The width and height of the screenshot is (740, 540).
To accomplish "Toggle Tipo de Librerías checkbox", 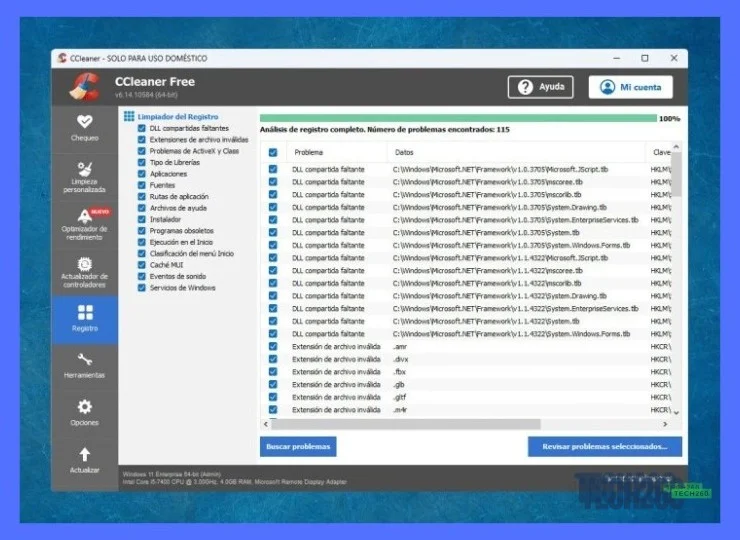I will tap(142, 162).
